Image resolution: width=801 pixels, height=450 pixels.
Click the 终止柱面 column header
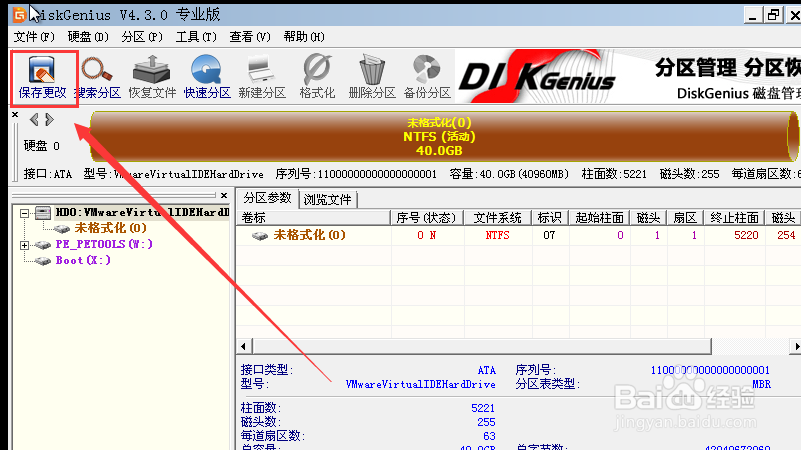pos(734,218)
